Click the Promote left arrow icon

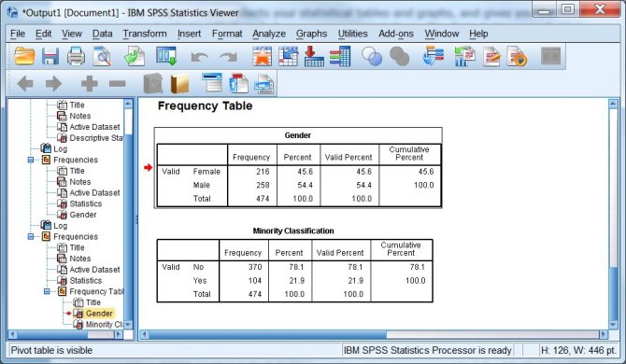(25, 84)
